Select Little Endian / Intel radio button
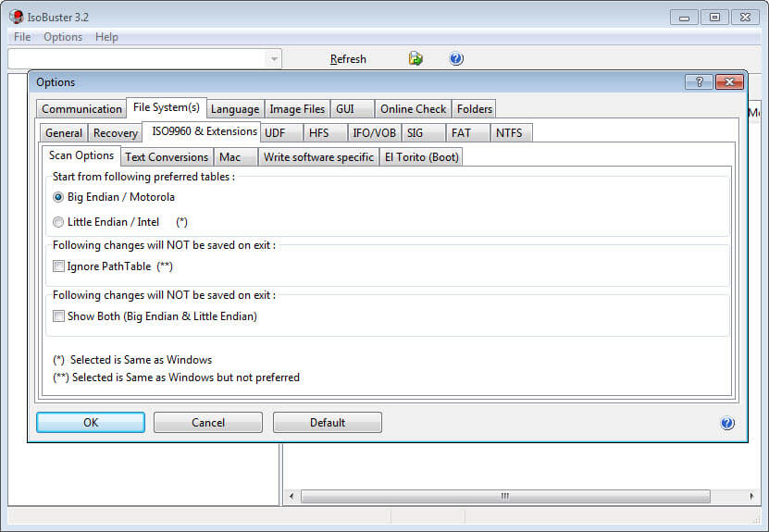769x532 pixels. (58, 222)
